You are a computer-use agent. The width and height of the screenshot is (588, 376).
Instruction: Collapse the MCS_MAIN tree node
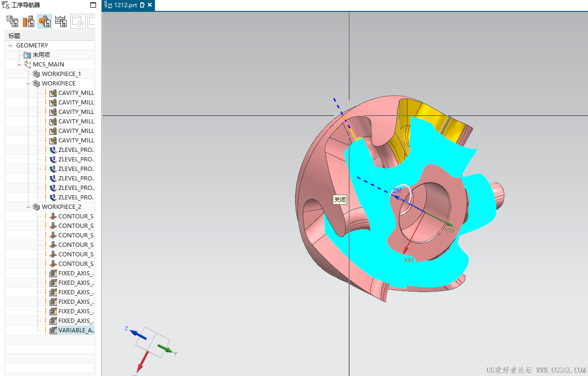point(19,65)
